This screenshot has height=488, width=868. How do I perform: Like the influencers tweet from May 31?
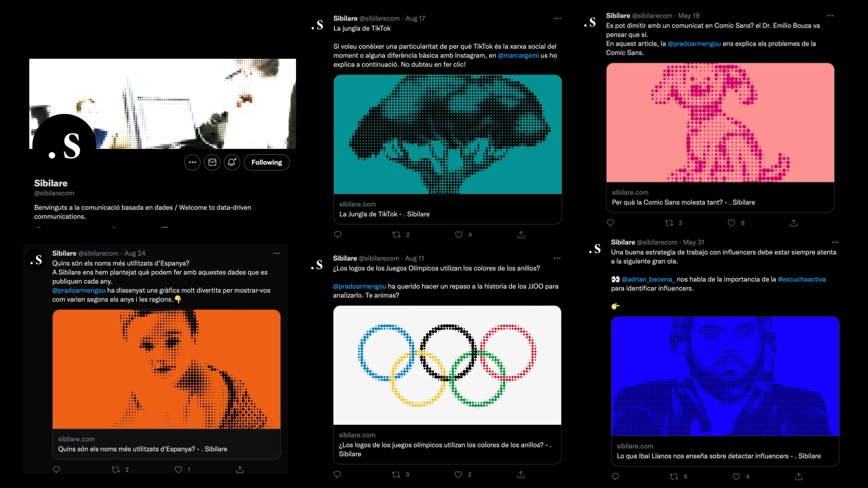pyautogui.click(x=736, y=476)
